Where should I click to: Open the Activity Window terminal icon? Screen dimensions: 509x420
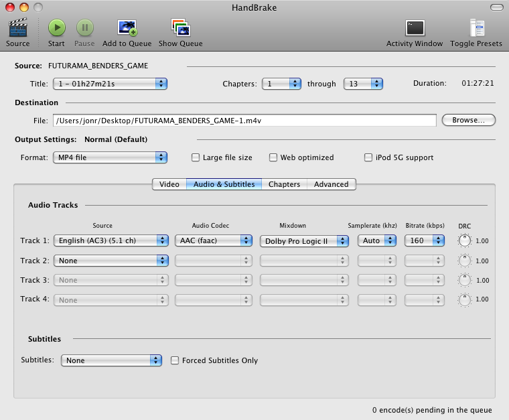click(x=415, y=28)
